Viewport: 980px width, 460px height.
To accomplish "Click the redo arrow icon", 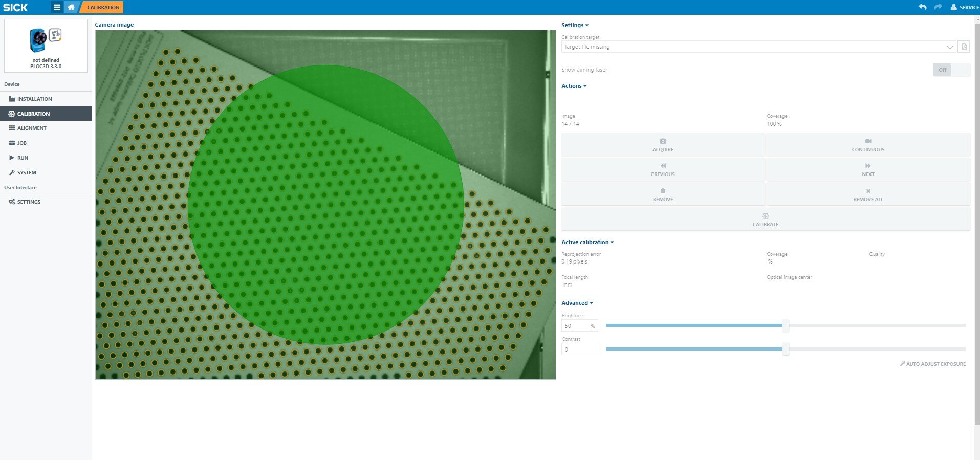I will click(x=938, y=7).
